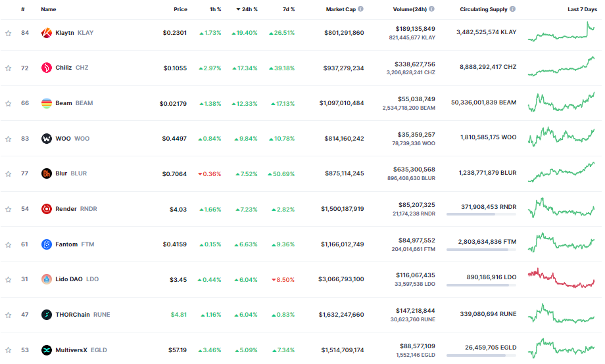Open the Lido DAO LDO coin page
This screenshot has height=364, width=605.
[77, 279]
